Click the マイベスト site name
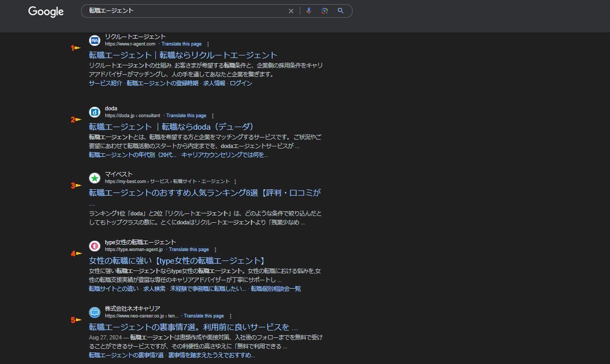Viewport: 610px width, 364px height. pyautogui.click(x=119, y=174)
